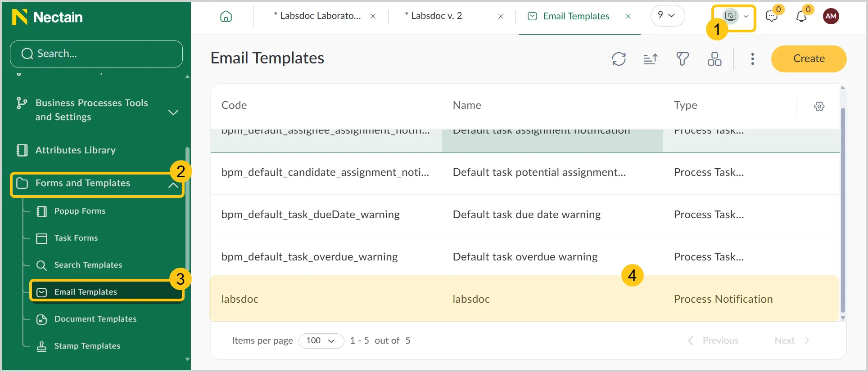Go to the home tab icon
The height and width of the screenshot is (372, 868).
226,16
